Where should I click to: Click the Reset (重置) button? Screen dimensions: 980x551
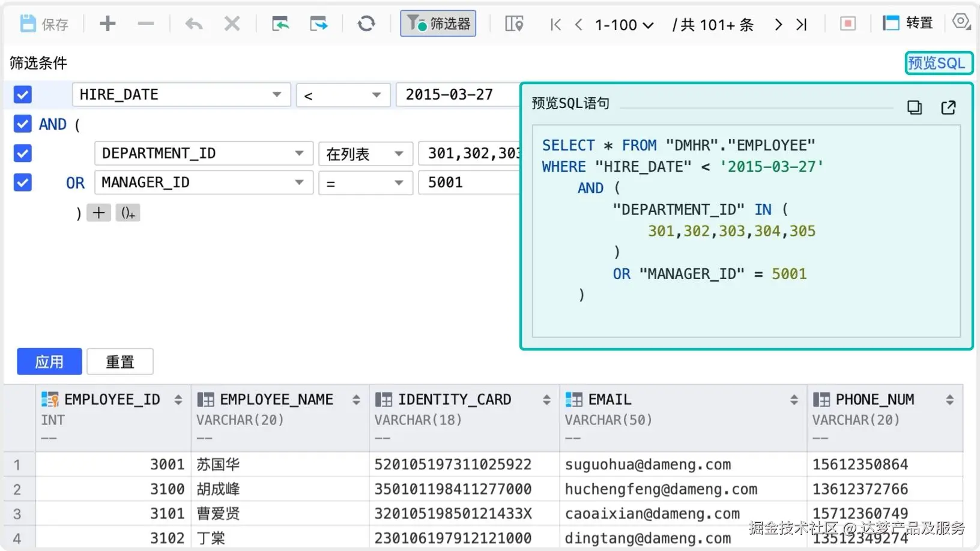[x=120, y=362]
